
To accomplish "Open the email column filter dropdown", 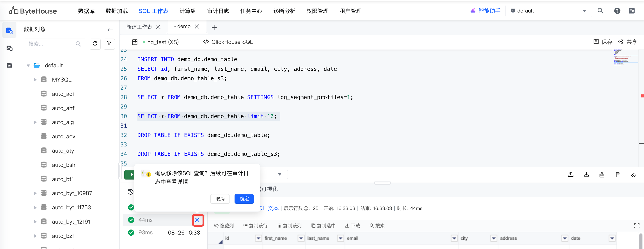I will (454, 238).
